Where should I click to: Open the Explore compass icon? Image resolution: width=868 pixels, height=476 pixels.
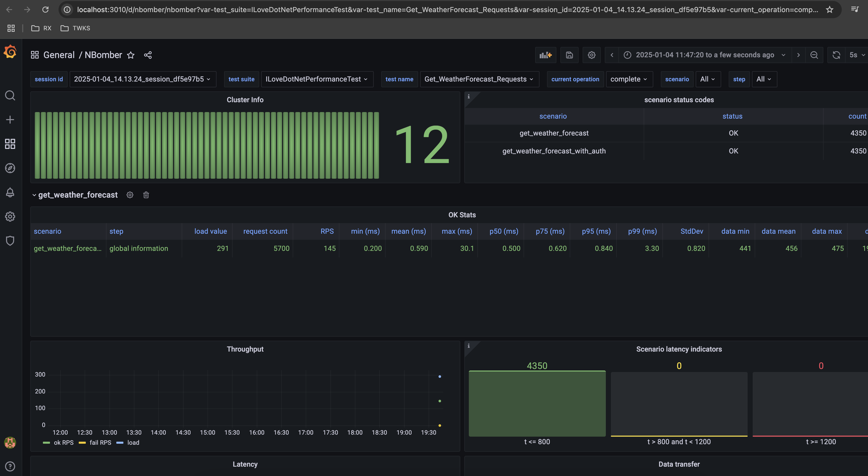[10, 168]
